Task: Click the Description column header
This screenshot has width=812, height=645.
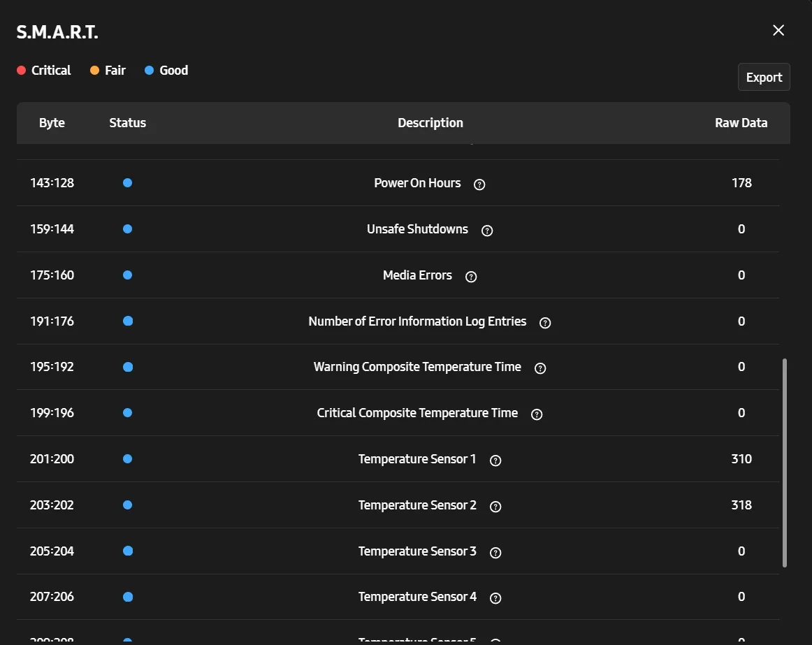Action: [x=430, y=123]
